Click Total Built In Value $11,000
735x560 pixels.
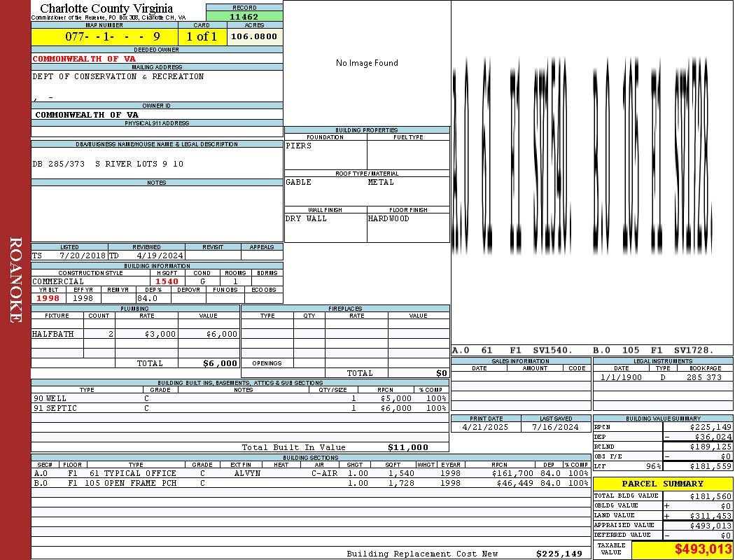click(408, 447)
